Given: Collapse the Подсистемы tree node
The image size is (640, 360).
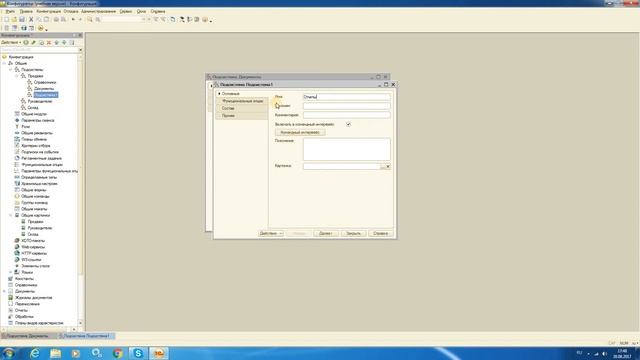Looking at the screenshot, I should tap(11, 70).
